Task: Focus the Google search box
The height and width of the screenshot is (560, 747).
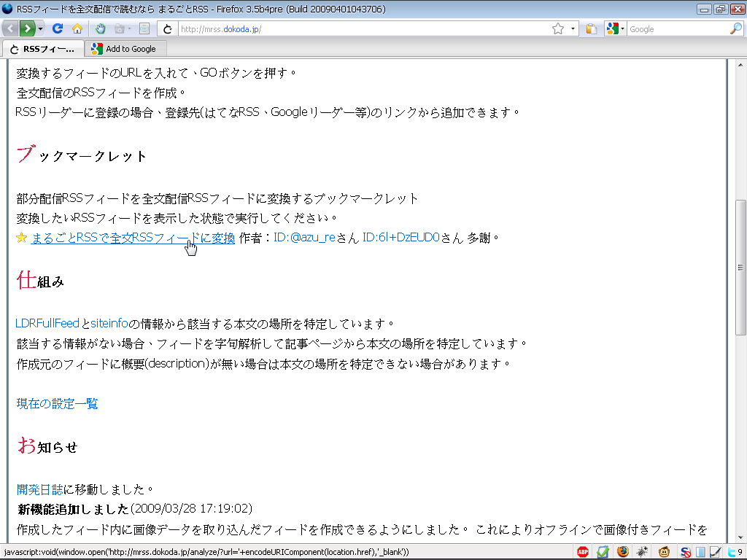Action: pyautogui.click(x=677, y=29)
